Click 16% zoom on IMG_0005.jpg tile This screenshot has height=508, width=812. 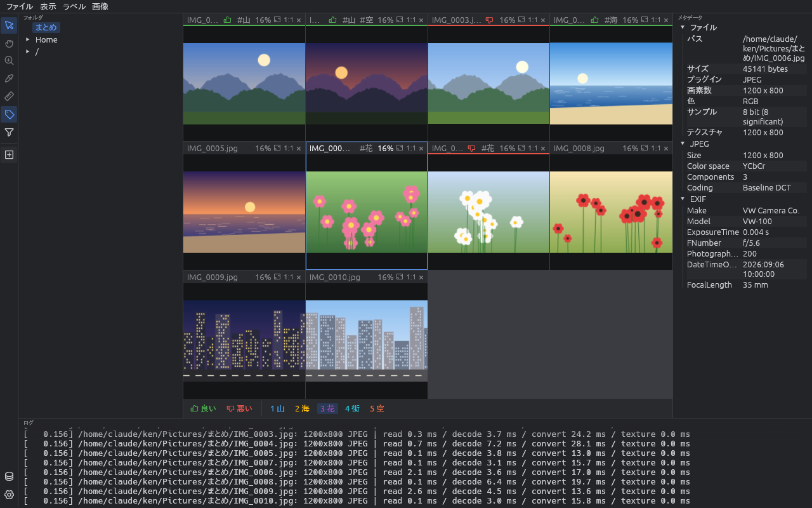pyautogui.click(x=263, y=148)
